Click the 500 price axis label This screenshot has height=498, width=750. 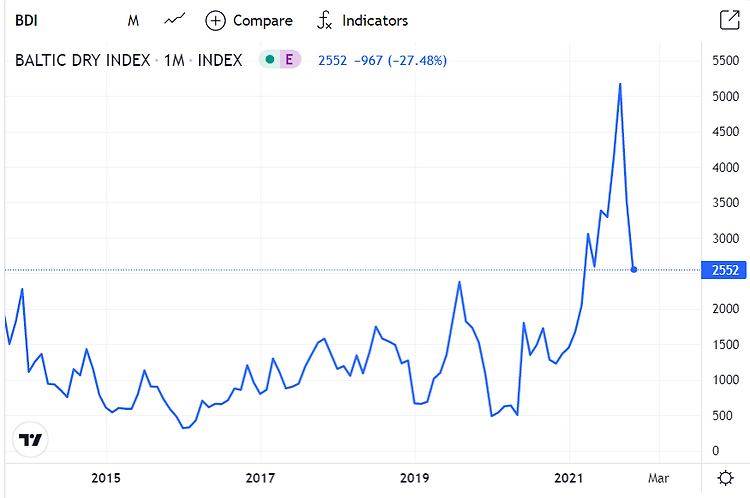pyautogui.click(x=722, y=415)
